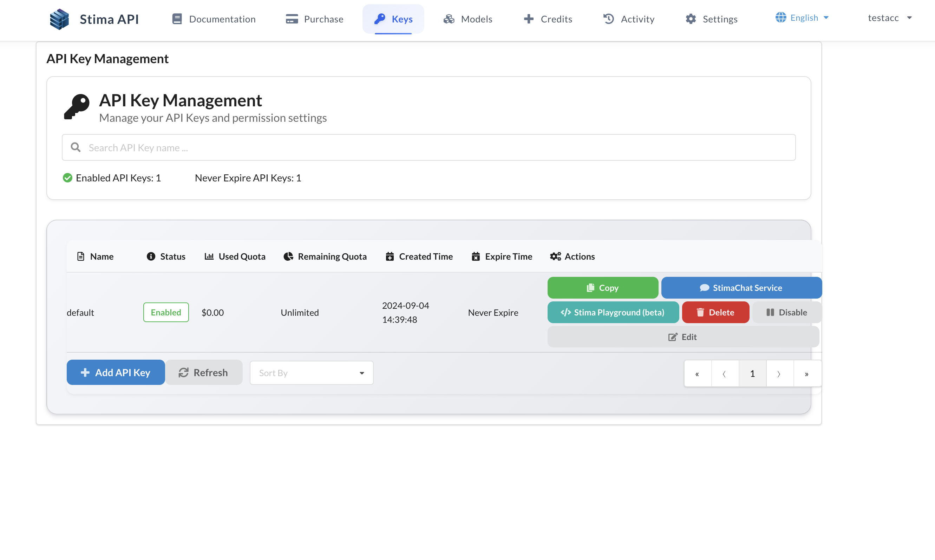Click the large key icon beside the heading

77,107
